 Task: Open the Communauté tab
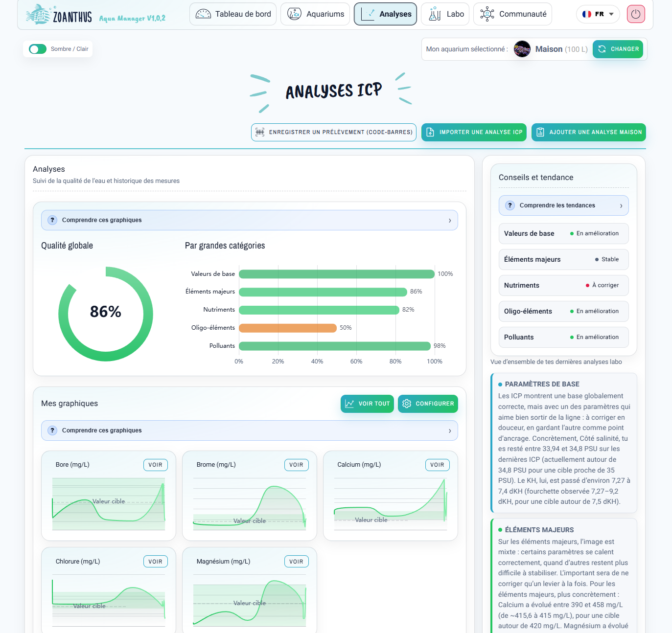point(513,14)
